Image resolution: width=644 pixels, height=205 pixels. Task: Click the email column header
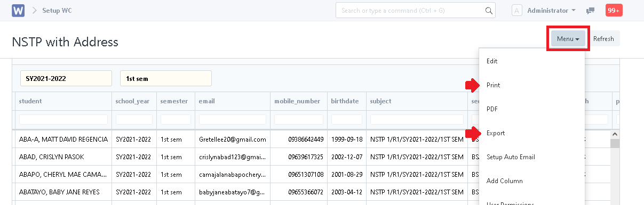[x=233, y=101]
